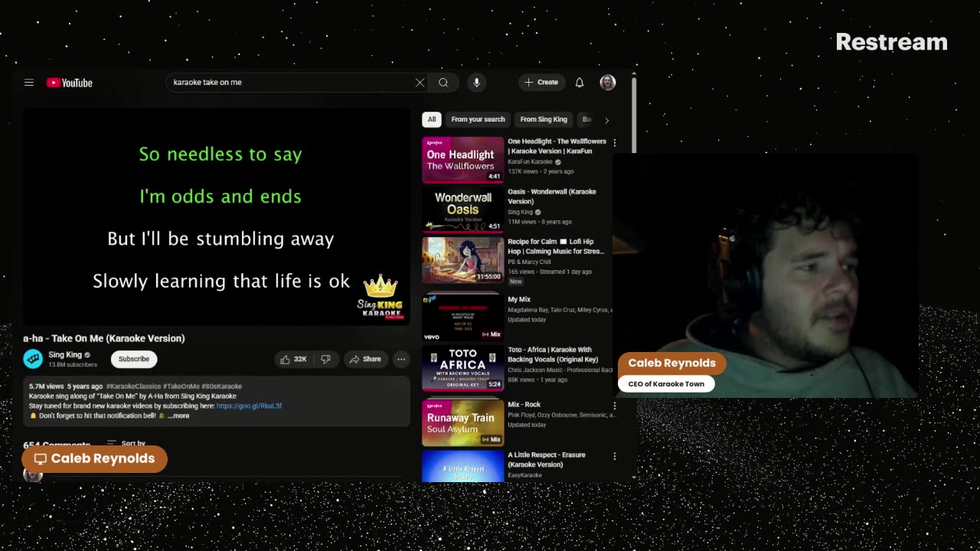
Task: Open the My Mix playlist thumbnail
Action: pos(463,317)
